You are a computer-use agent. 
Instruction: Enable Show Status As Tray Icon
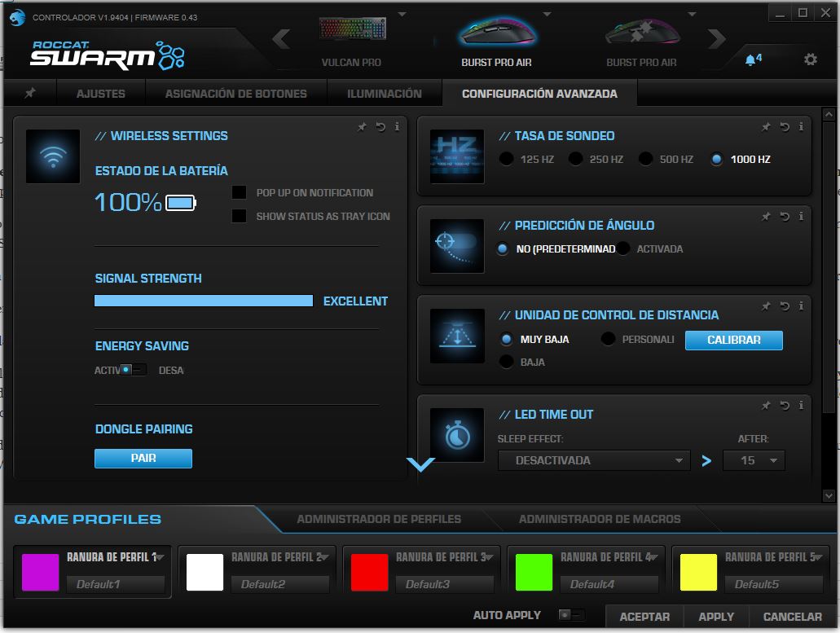coord(240,217)
